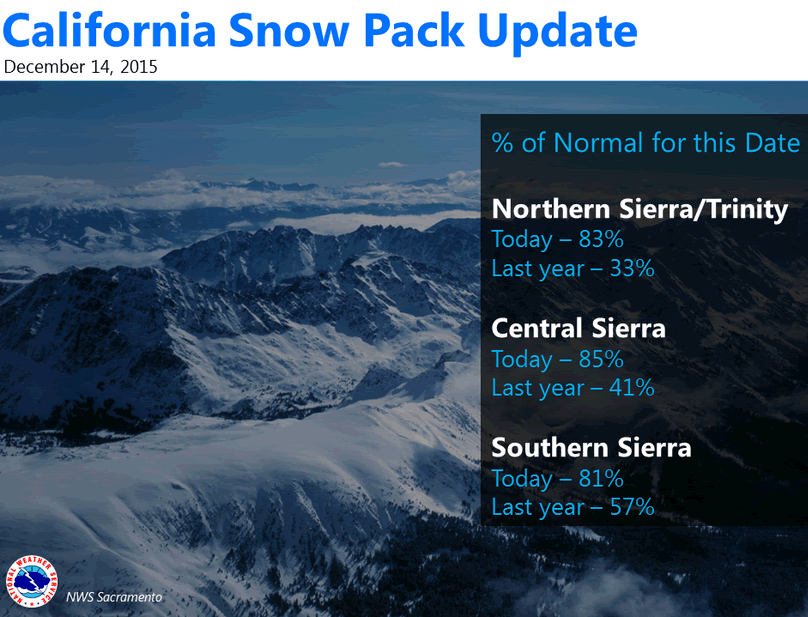Click the 'Last year – 41%' line
This screenshot has width=808, height=617.
tap(572, 388)
